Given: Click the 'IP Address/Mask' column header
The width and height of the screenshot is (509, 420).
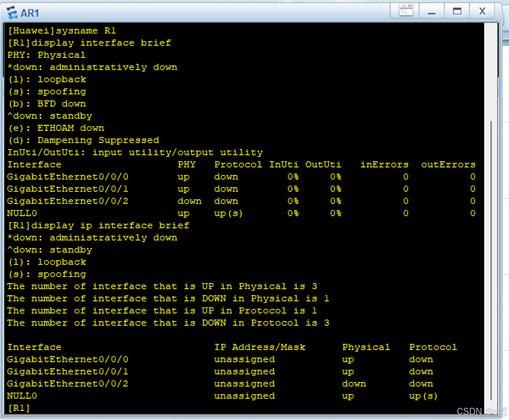Looking at the screenshot, I should (260, 347).
